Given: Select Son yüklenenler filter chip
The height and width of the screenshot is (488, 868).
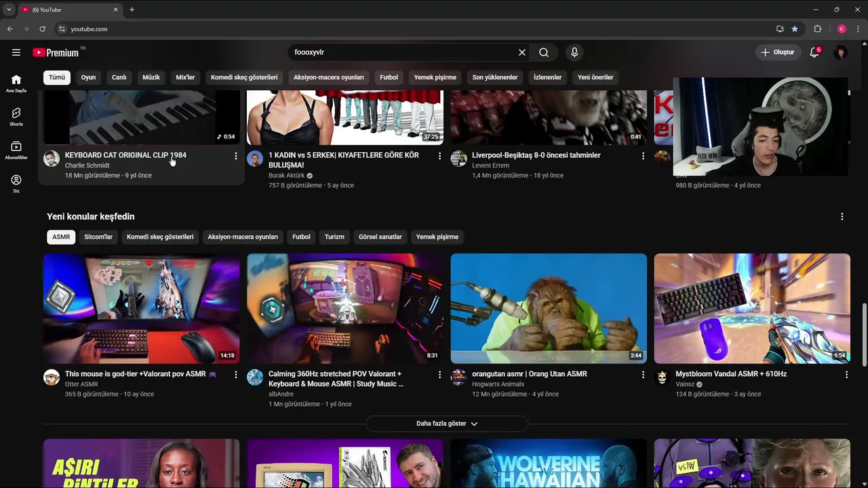Looking at the screenshot, I should 495,77.
